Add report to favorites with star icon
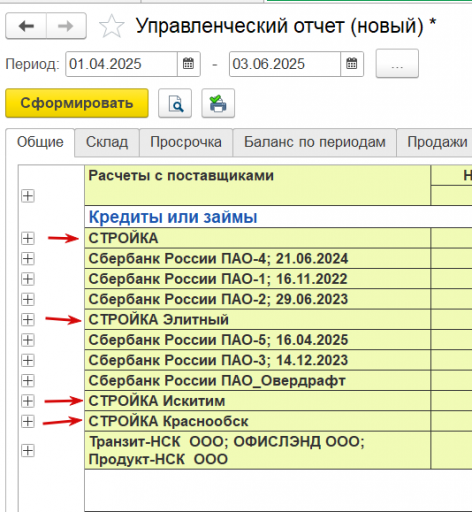 point(112,26)
